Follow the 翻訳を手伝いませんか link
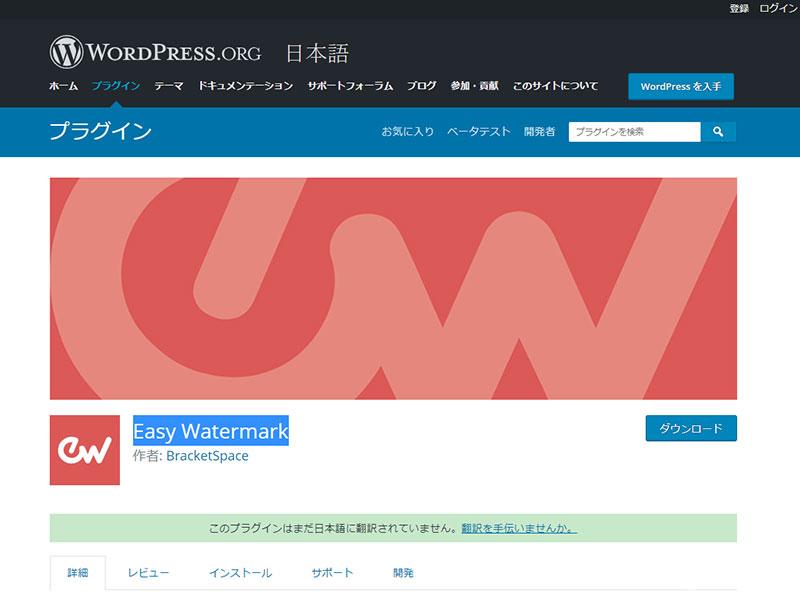 pos(518,528)
